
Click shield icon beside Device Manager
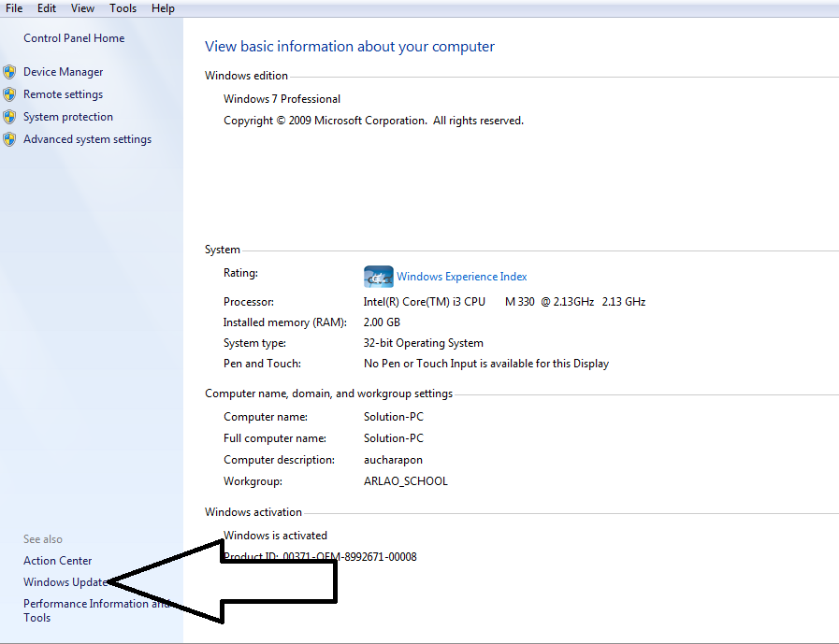(x=9, y=72)
